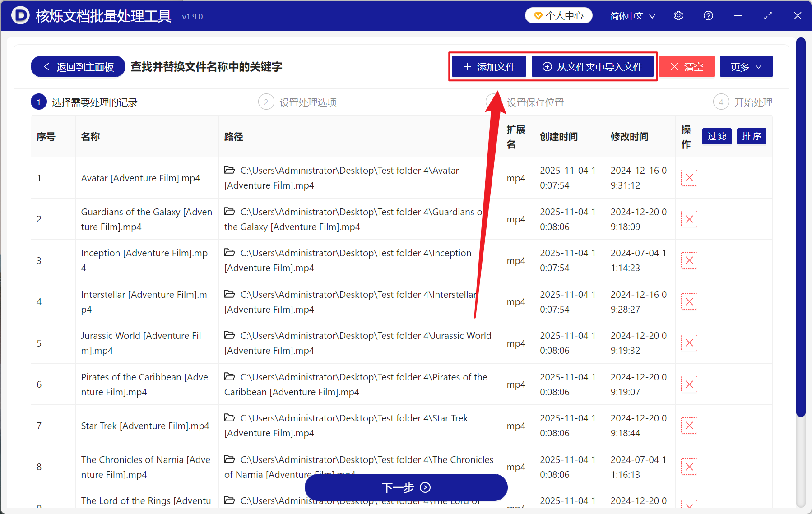The image size is (812, 514).
Task: Open the 简体中文 language dropdown
Action: point(631,15)
